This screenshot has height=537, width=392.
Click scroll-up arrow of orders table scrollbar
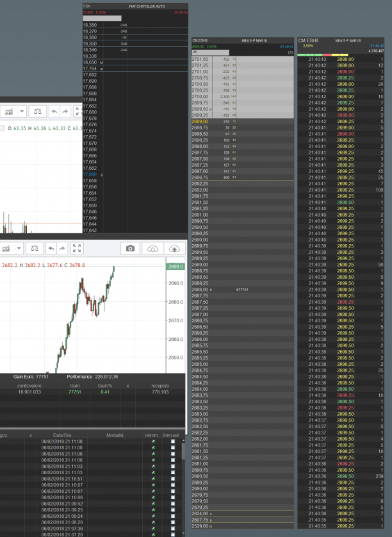pos(183,440)
